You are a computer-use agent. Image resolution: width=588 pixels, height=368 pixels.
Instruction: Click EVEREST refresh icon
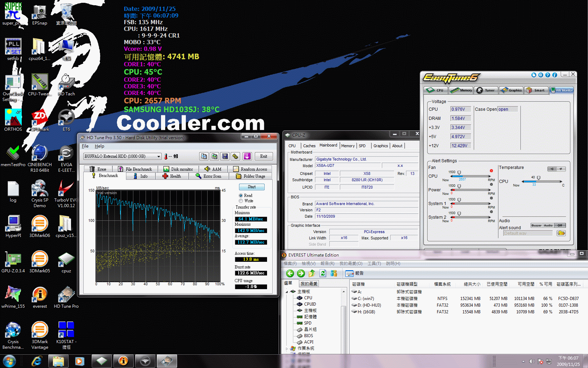pyautogui.click(x=323, y=273)
